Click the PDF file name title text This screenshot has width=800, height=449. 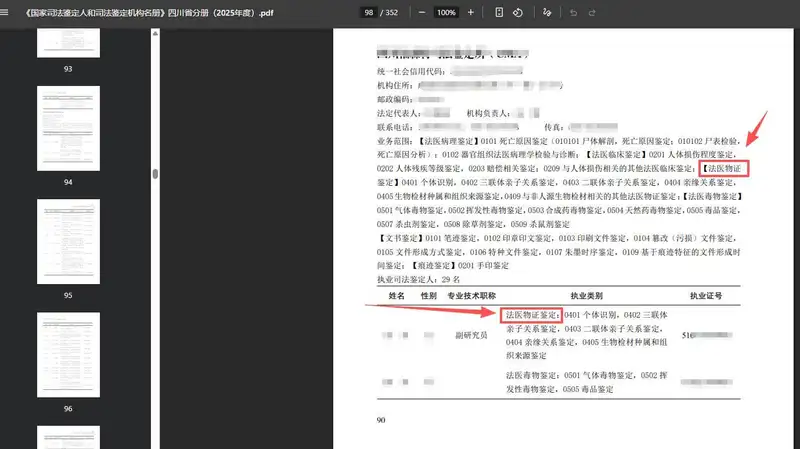click(149, 13)
